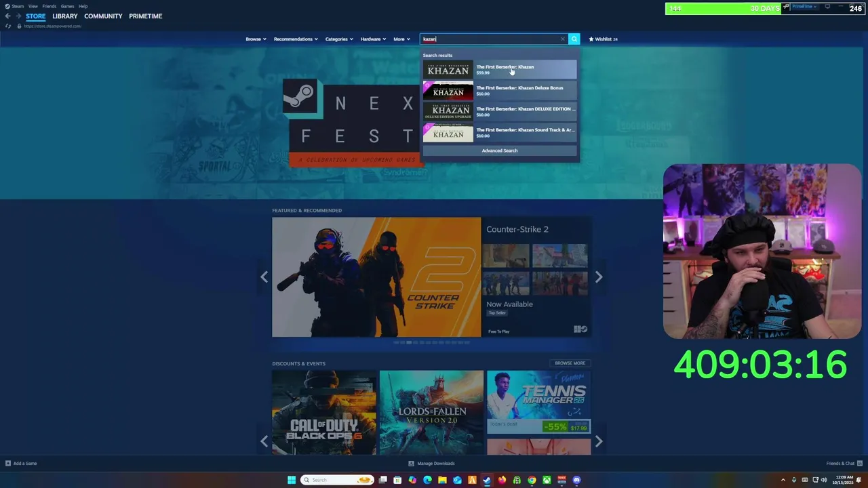This screenshot has width=868, height=488.
Task: Open the Steam menu
Action: tap(18, 6)
